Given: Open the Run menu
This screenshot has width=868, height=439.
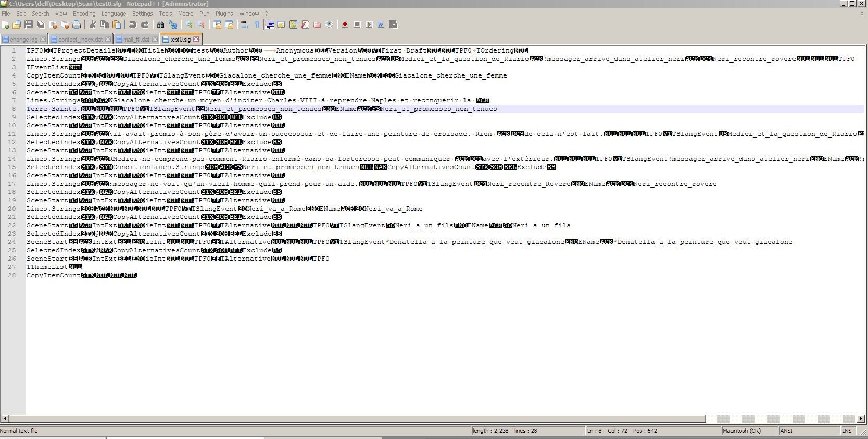Looking at the screenshot, I should point(205,14).
